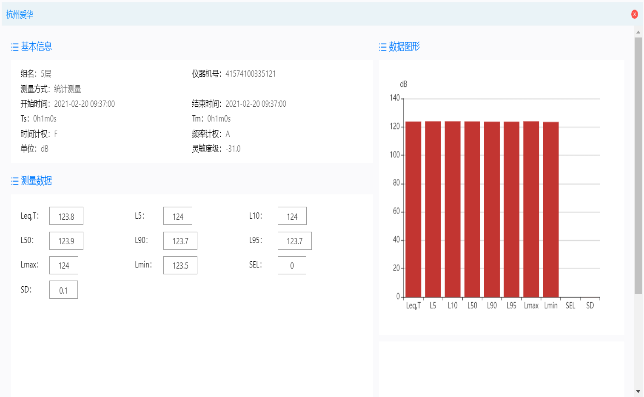This screenshot has width=644, height=397.
Task: Click the start time 2021-02-20 09:37:00
Action: click(x=84, y=104)
